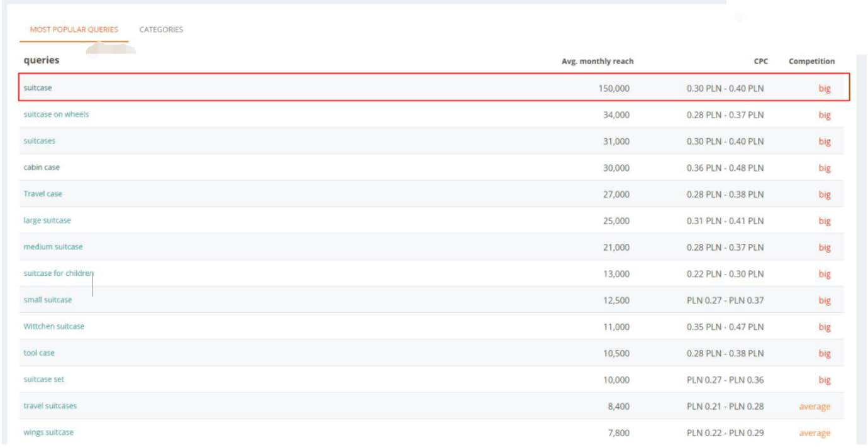Open the 'travel suitcases' query
The image size is (868, 448).
point(50,406)
